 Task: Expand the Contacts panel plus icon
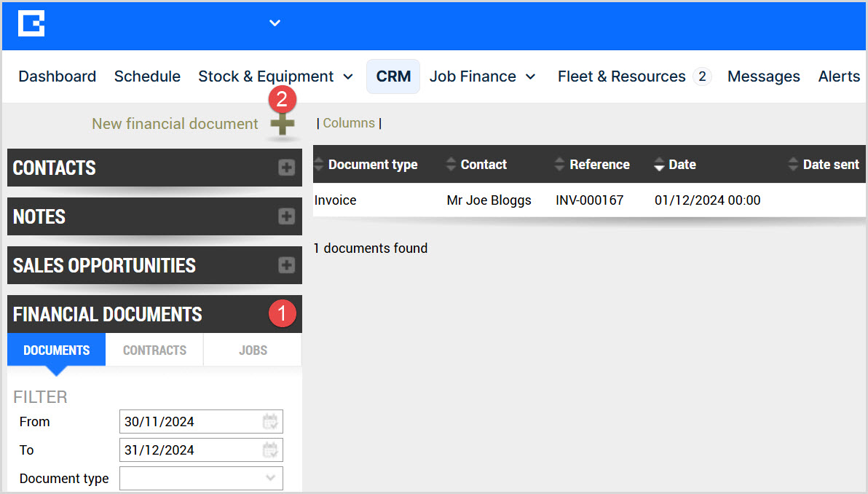[286, 168]
